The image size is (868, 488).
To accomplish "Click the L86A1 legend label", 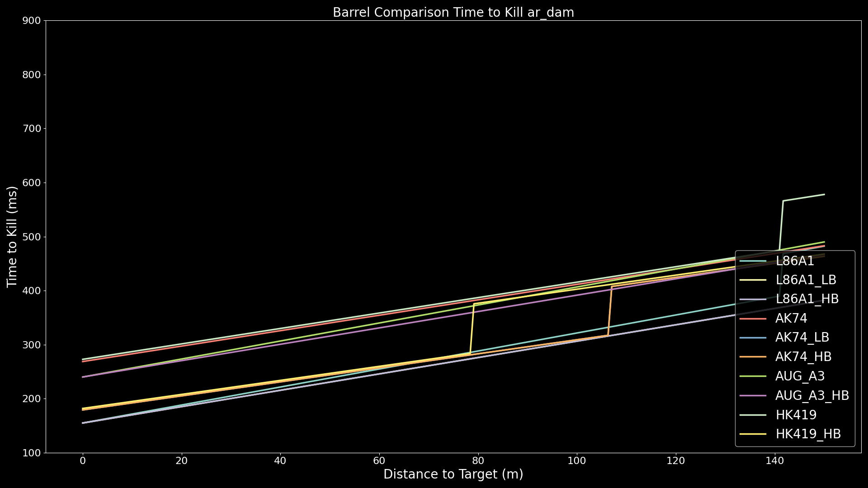I will [x=794, y=261].
